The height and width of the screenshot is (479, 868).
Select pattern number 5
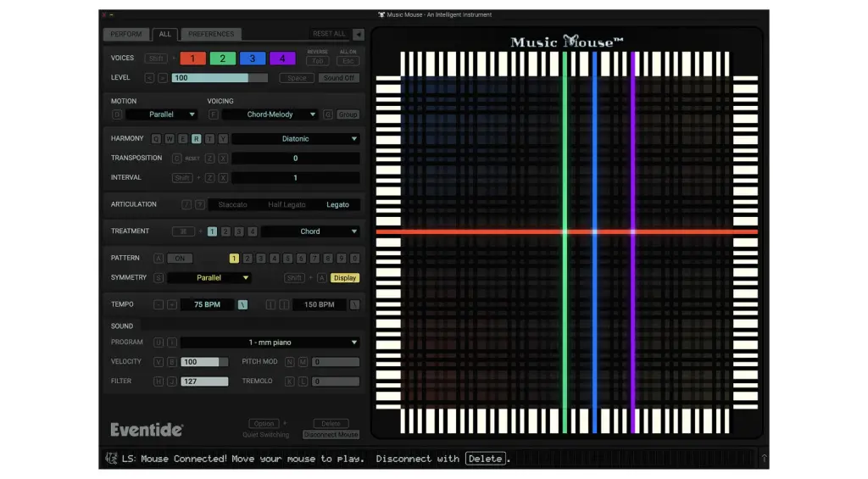pos(287,259)
